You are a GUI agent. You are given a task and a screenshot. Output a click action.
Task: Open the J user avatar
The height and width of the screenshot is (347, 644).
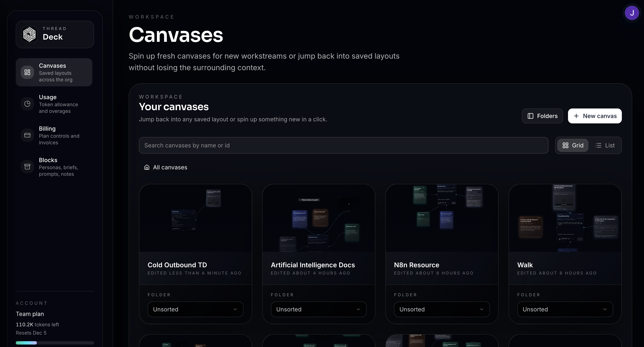point(632,13)
